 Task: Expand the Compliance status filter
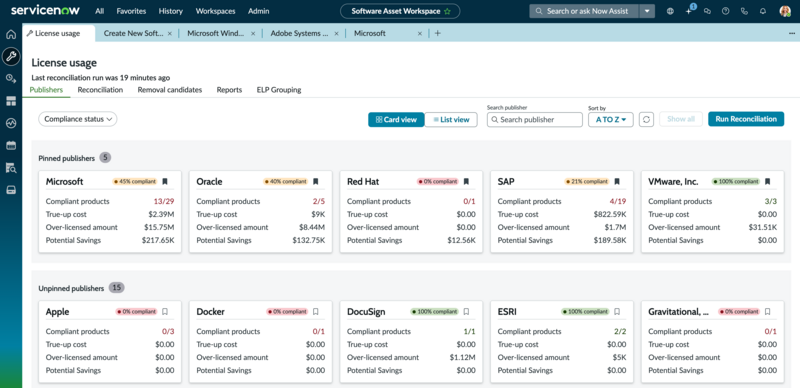(x=78, y=119)
